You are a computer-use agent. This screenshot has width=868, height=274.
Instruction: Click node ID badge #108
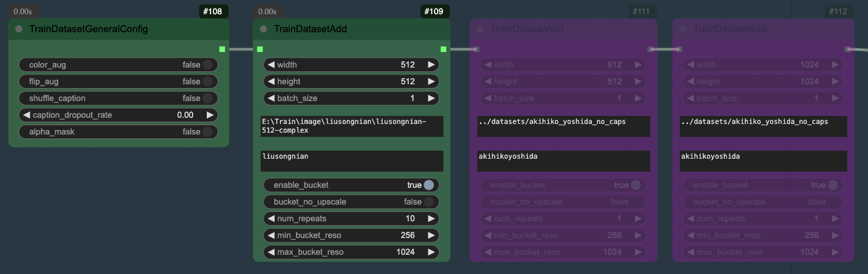pos(214,11)
